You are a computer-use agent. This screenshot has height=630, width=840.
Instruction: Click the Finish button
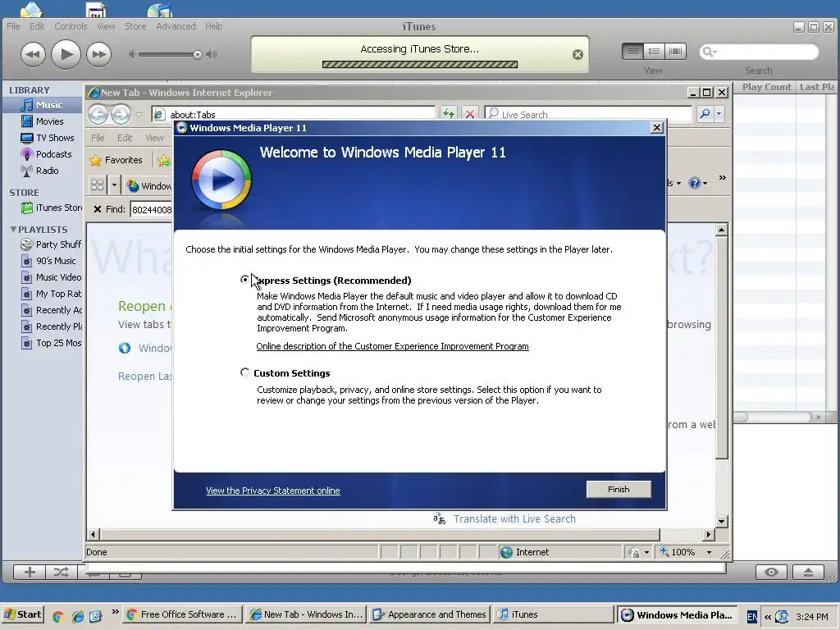[x=619, y=489]
